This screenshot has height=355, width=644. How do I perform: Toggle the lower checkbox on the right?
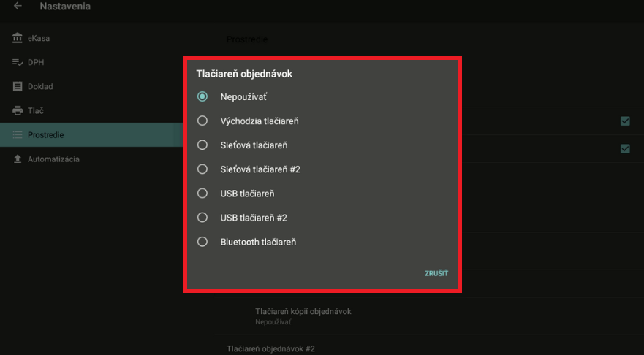[x=625, y=149]
